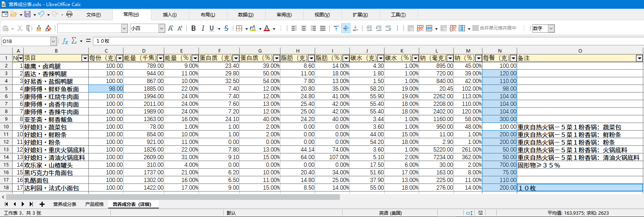Open the font size 小四 dropdown
This screenshot has height=217, width=644.
point(162,28)
